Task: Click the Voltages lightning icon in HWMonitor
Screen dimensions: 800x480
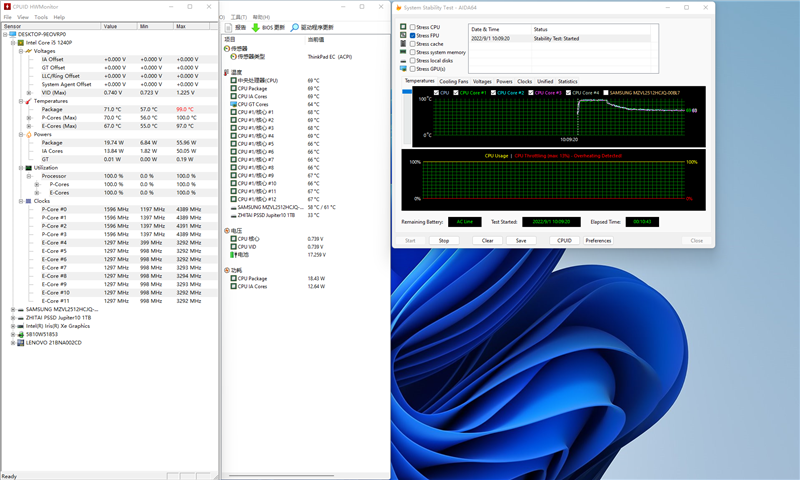Action: click(29, 51)
